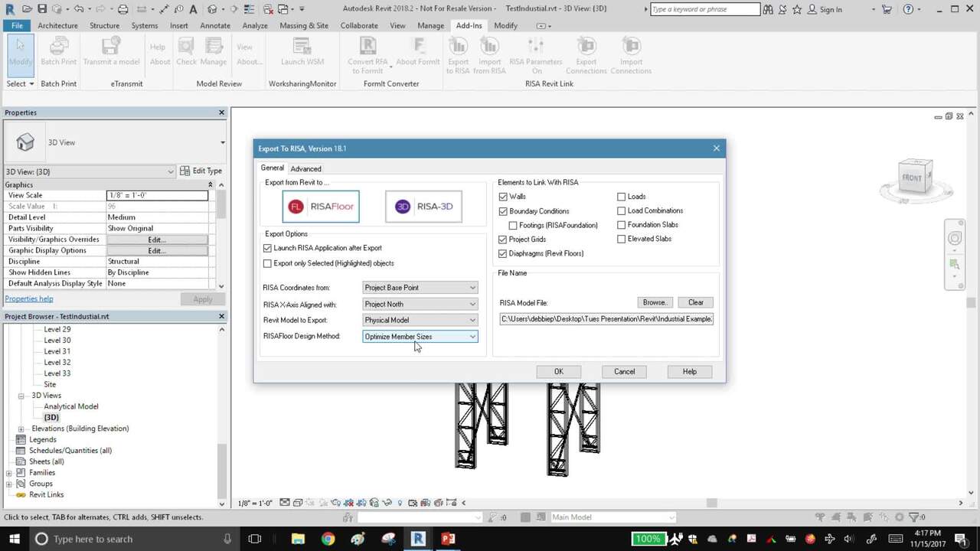Image resolution: width=980 pixels, height=551 pixels.
Task: Uncheck the Project Grids checkbox
Action: click(503, 240)
